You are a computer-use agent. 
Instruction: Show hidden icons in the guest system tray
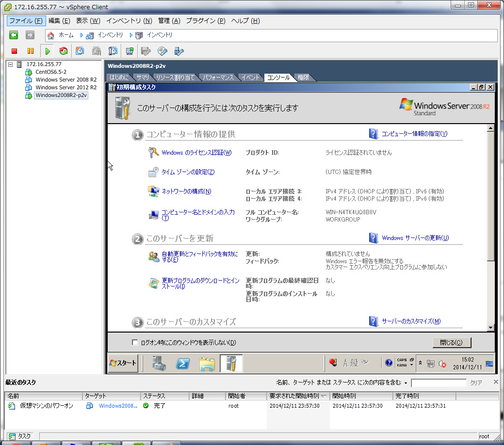pyautogui.click(x=420, y=363)
